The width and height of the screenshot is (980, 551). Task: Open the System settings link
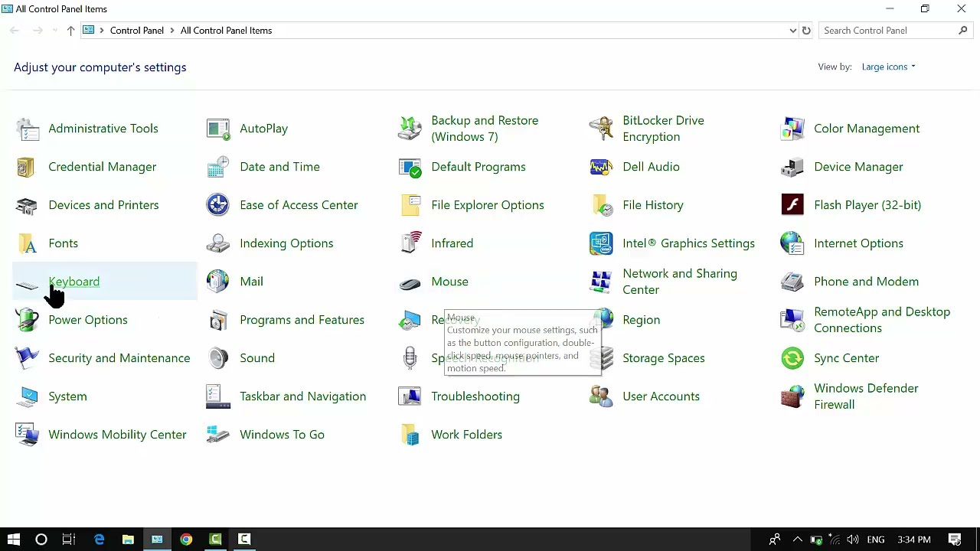coord(67,396)
